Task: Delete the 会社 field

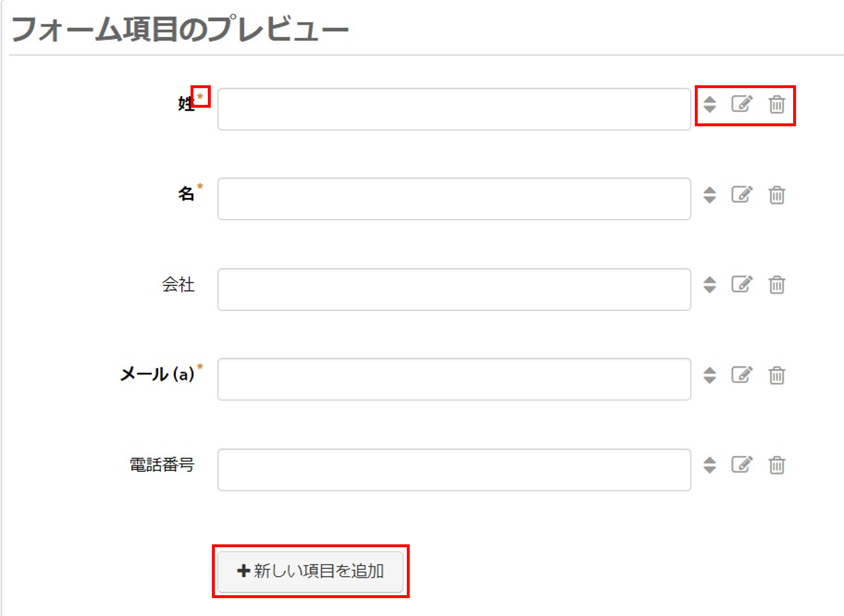Action: coord(777,285)
